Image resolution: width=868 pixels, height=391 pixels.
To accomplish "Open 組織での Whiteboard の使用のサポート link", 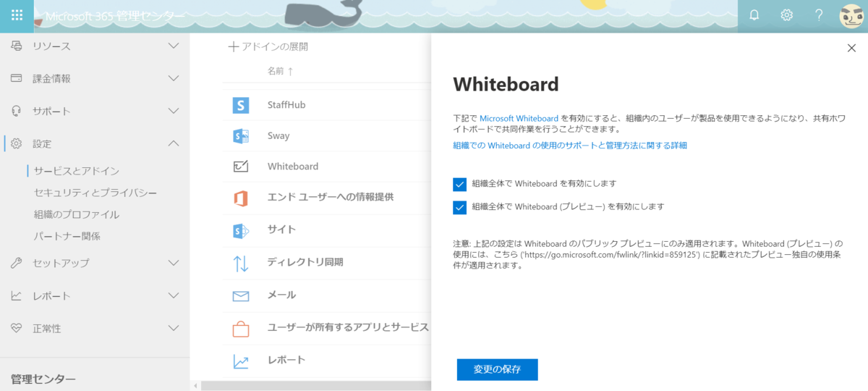I will 570,146.
